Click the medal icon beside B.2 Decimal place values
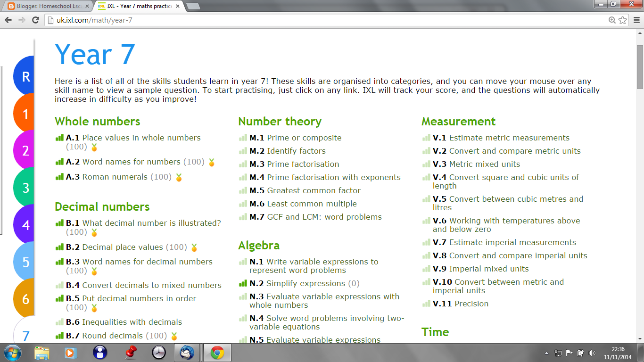Image resolution: width=644 pixels, height=362 pixels. tap(194, 247)
